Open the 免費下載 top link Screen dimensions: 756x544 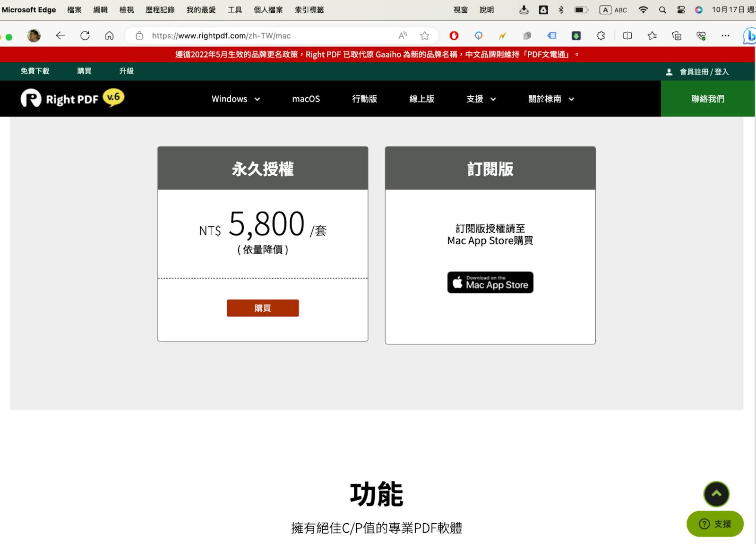point(35,71)
